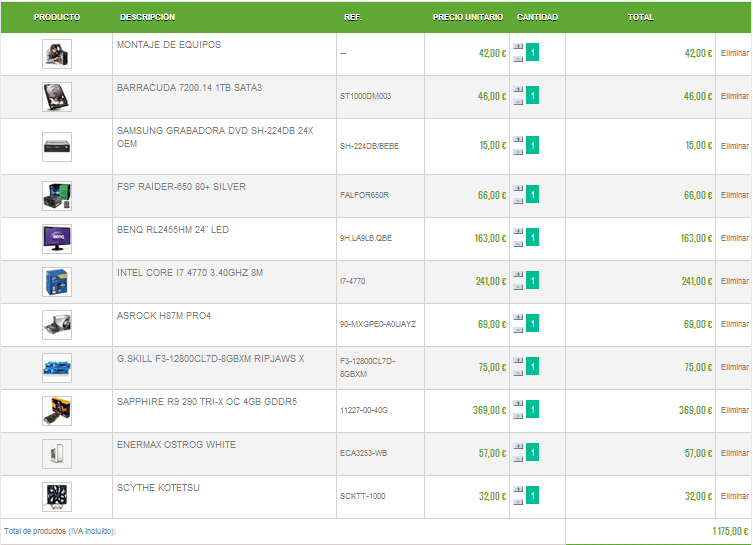Image resolution: width=753 pixels, height=545 pixels.
Task: Increase quantity of FSP RAIDER-650
Action: coord(518,188)
